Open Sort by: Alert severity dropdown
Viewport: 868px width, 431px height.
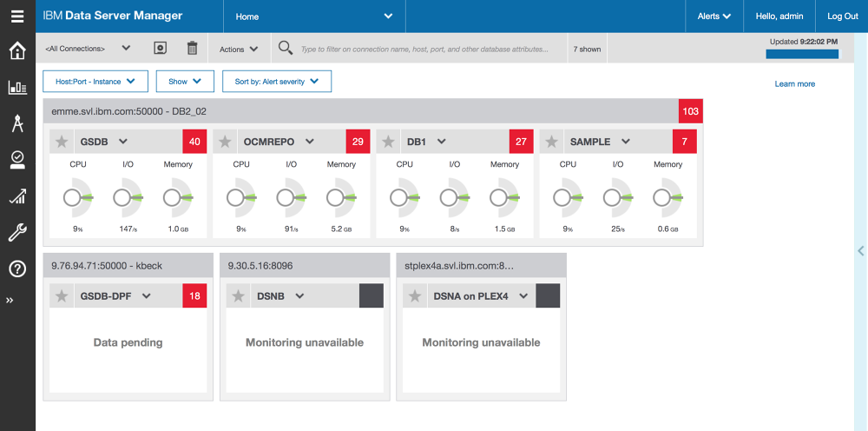click(277, 82)
